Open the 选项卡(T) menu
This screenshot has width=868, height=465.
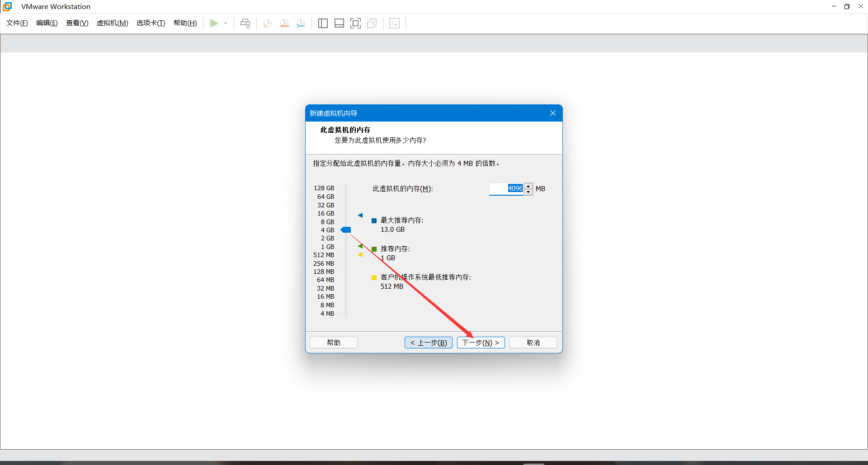tap(151, 23)
